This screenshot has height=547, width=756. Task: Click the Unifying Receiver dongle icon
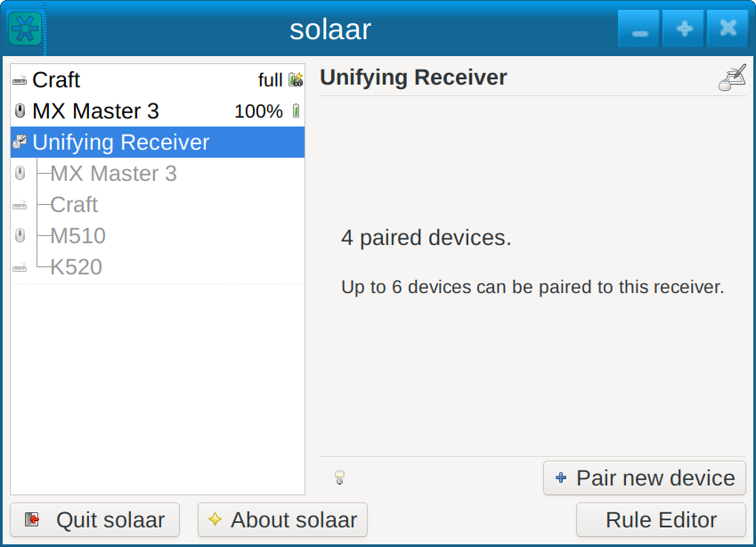(20, 141)
